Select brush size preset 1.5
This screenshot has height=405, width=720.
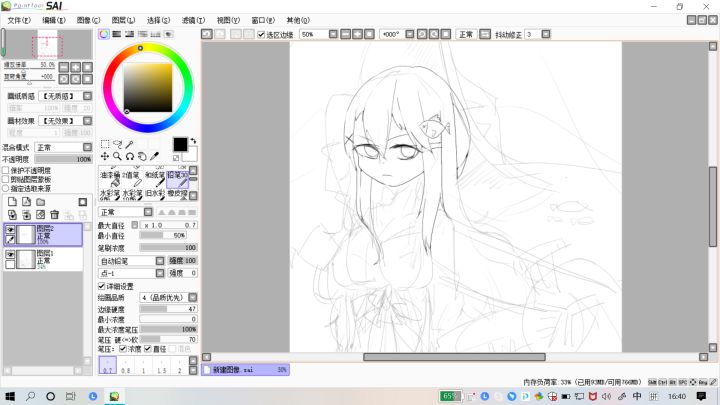(x=162, y=366)
